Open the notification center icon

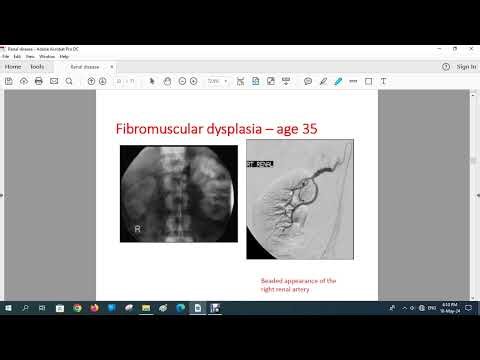pyautogui.click(x=469, y=308)
